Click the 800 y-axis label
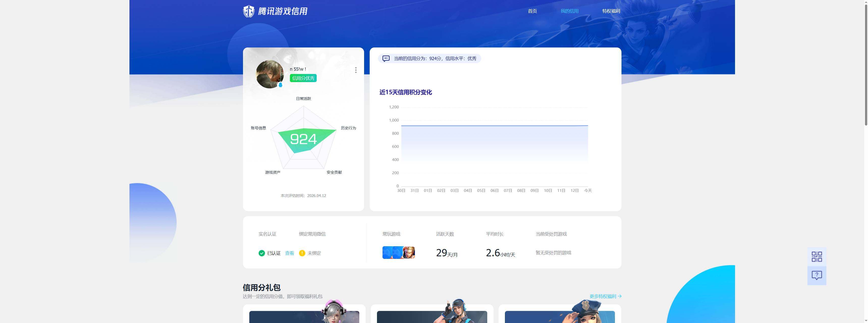The width and height of the screenshot is (868, 323). [x=395, y=133]
